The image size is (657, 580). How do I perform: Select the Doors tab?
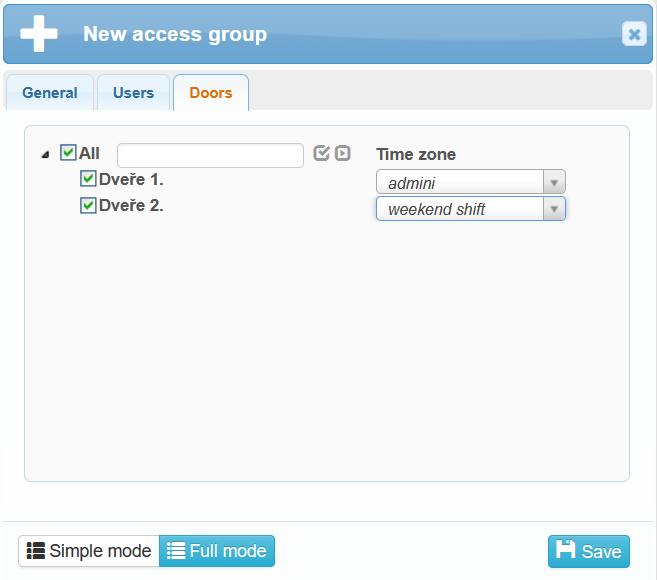[210, 93]
